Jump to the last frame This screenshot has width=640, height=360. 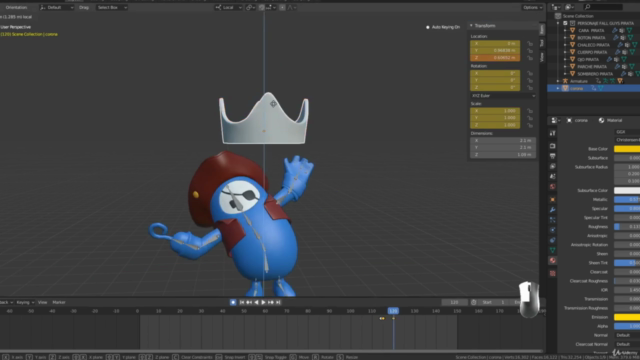(x=278, y=302)
